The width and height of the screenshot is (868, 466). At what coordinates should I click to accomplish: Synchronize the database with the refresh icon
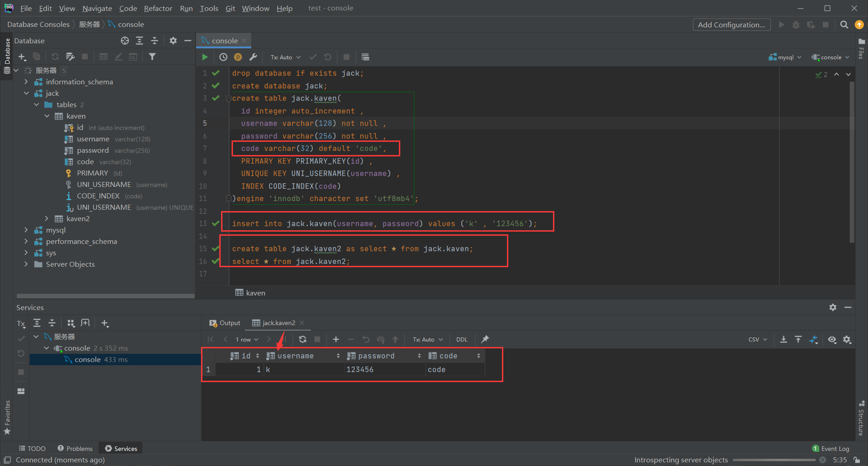[x=55, y=57]
